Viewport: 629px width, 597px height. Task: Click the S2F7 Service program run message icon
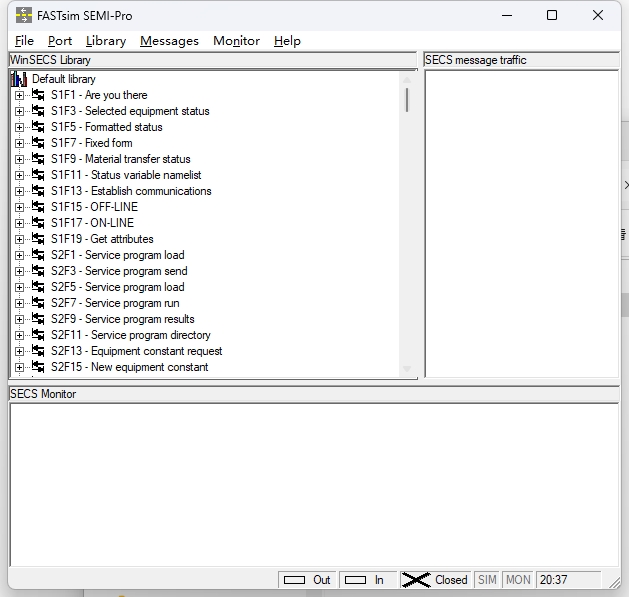click(x=38, y=303)
